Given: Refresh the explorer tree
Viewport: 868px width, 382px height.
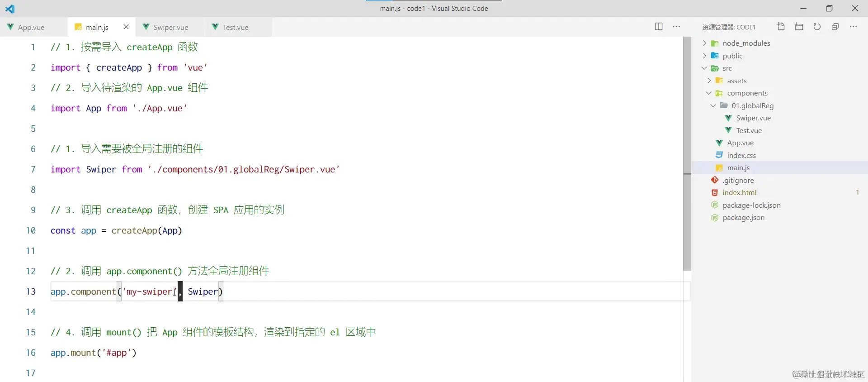Looking at the screenshot, I should [817, 27].
